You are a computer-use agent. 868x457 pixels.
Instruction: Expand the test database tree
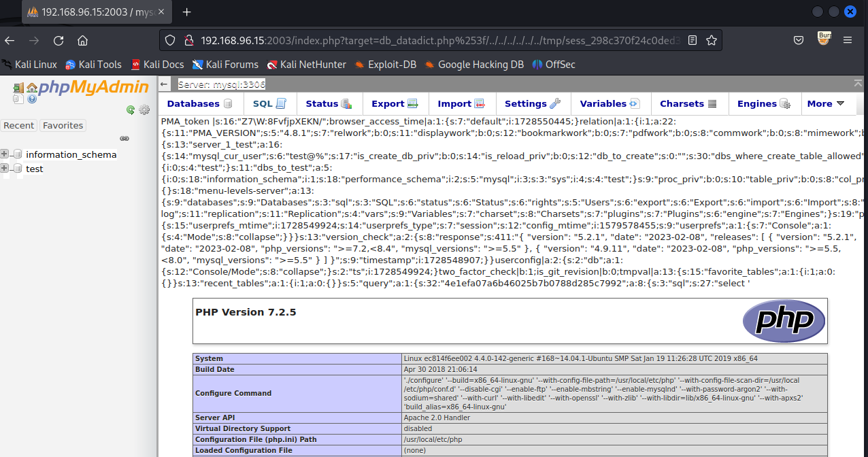pyautogui.click(x=5, y=169)
